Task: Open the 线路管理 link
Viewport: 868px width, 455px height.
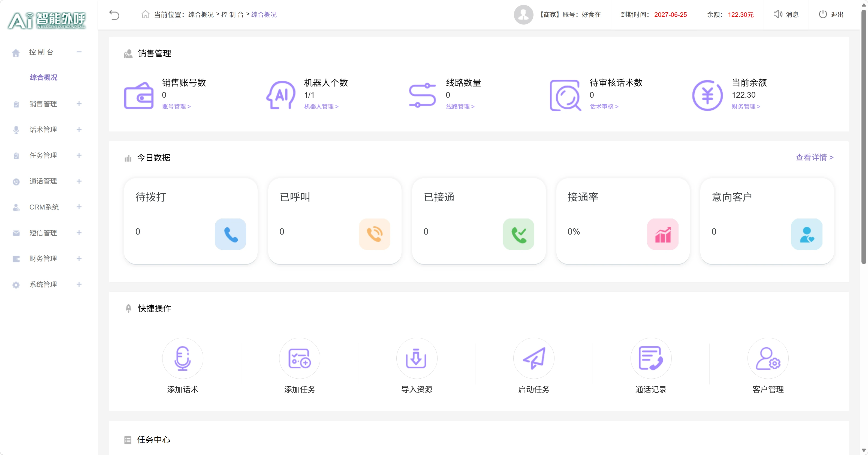Action: (x=460, y=106)
